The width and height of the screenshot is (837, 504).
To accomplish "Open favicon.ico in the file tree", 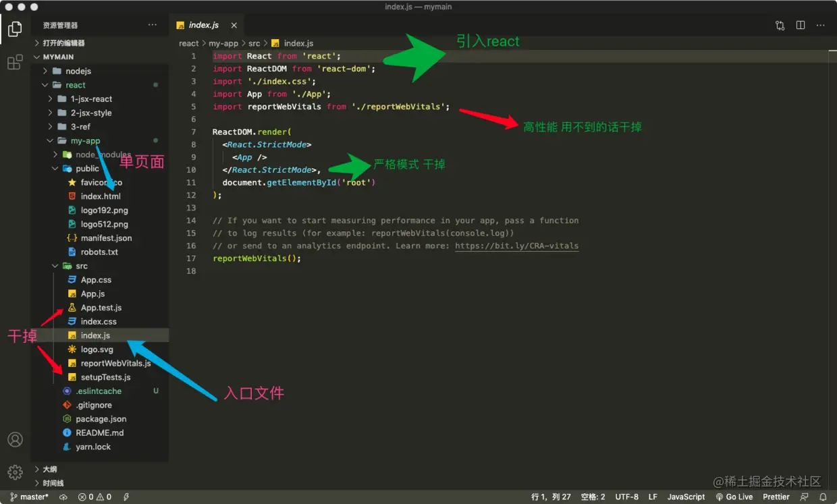I will (x=100, y=182).
